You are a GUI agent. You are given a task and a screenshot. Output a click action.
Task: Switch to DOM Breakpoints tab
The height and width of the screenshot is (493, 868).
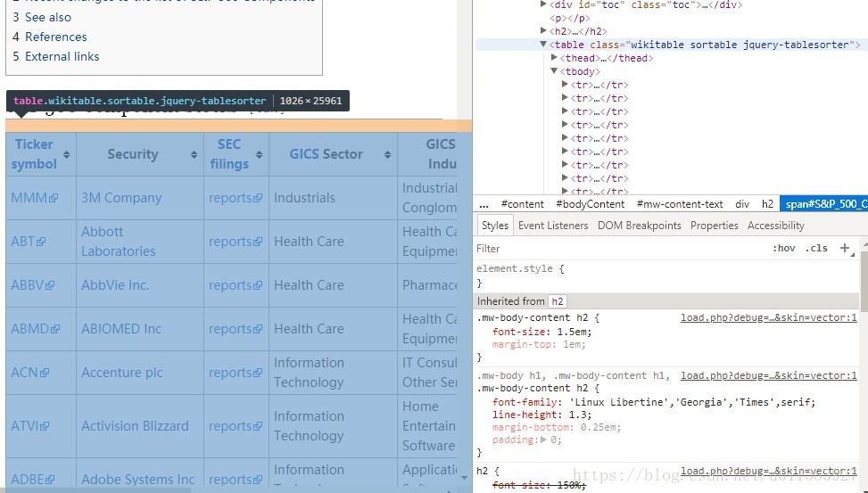coord(640,226)
